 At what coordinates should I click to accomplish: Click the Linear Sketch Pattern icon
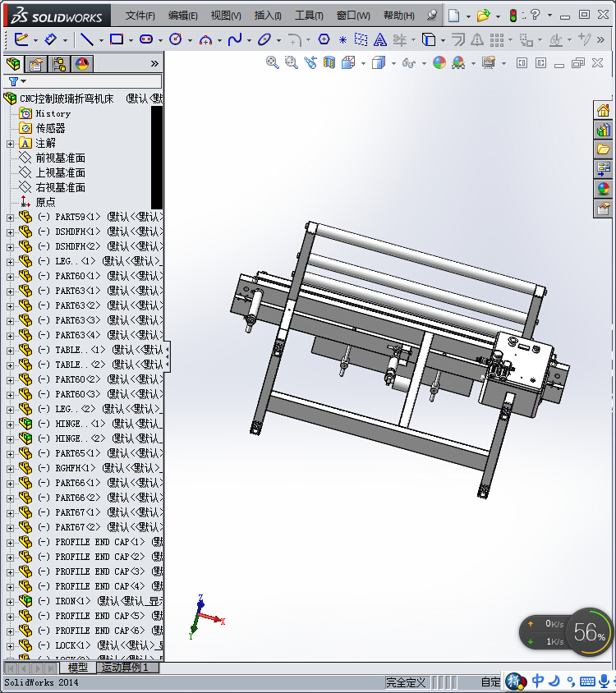(497, 40)
